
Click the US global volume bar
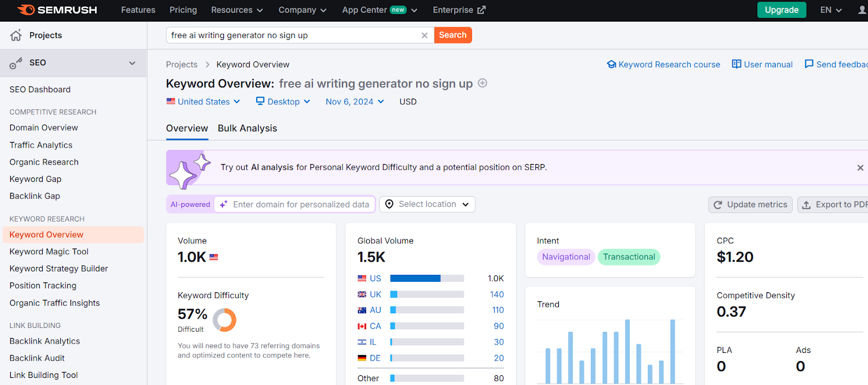coord(427,279)
